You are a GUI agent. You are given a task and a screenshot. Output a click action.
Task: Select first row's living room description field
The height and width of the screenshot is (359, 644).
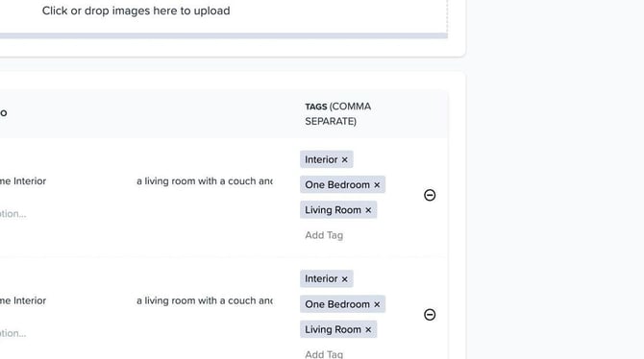tap(205, 180)
